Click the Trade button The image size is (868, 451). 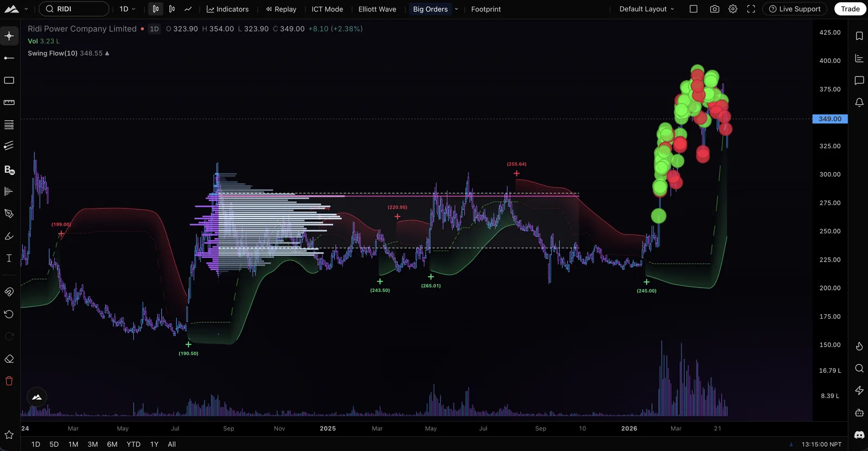[850, 9]
